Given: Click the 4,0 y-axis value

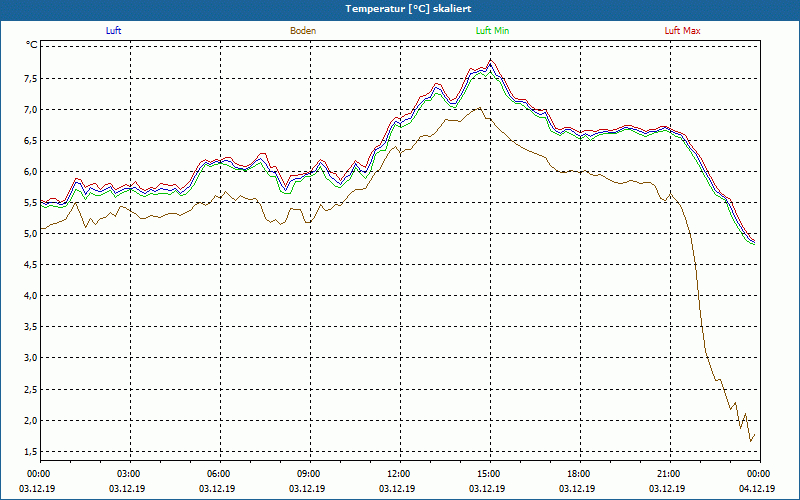Looking at the screenshot, I should click(32, 296).
